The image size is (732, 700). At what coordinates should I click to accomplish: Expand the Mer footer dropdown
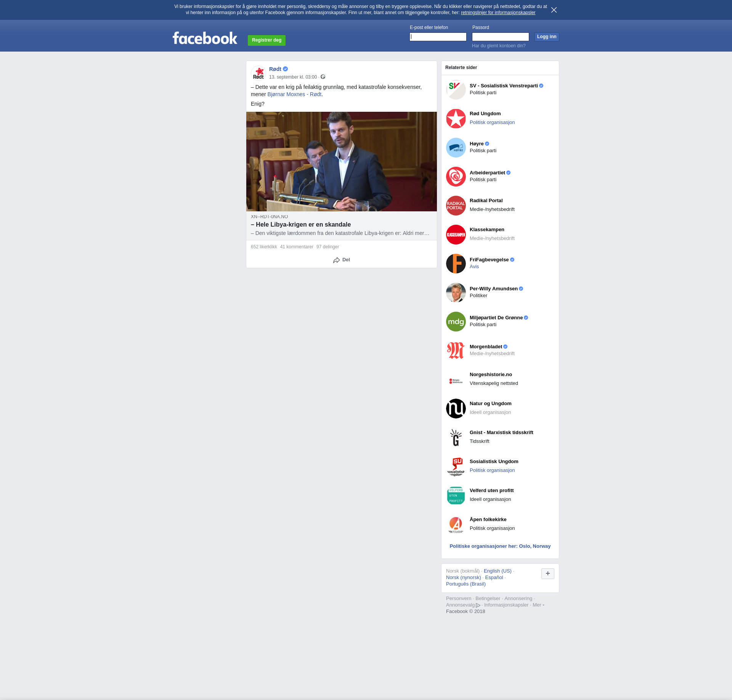(x=538, y=605)
